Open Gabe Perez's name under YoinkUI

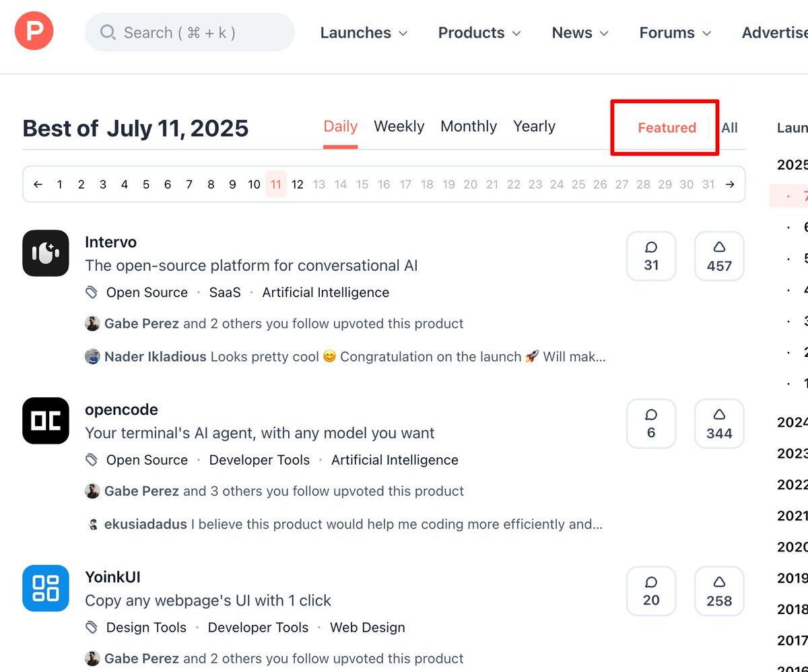pyautogui.click(x=141, y=659)
